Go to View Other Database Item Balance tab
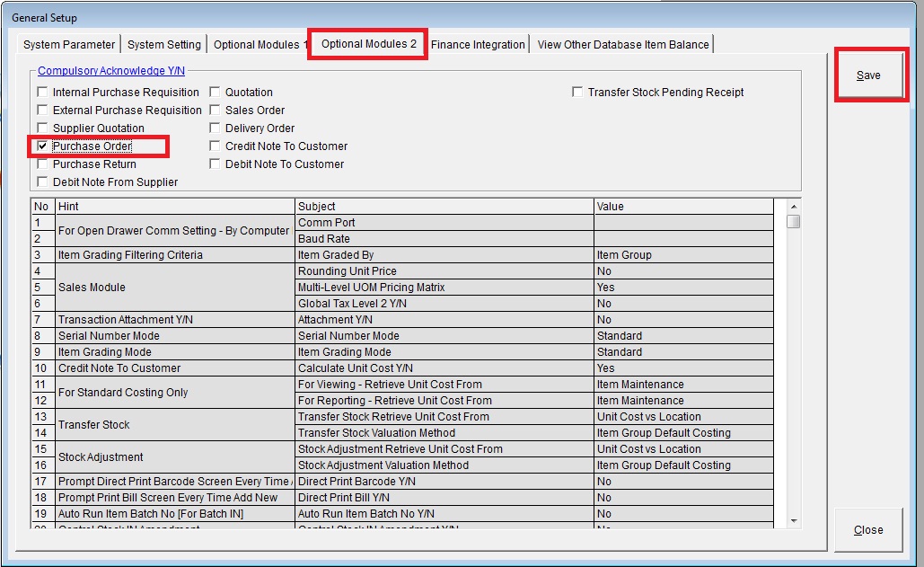 pyautogui.click(x=623, y=44)
